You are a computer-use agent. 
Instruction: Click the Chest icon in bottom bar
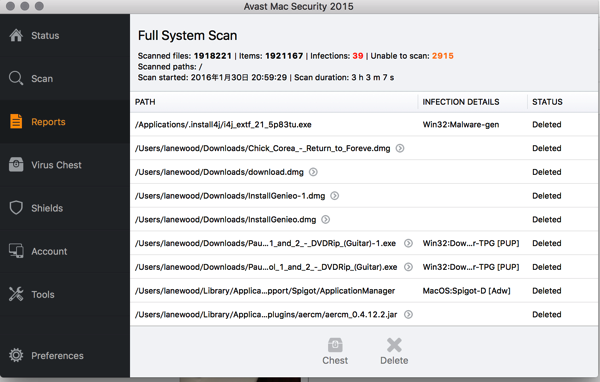[335, 345]
